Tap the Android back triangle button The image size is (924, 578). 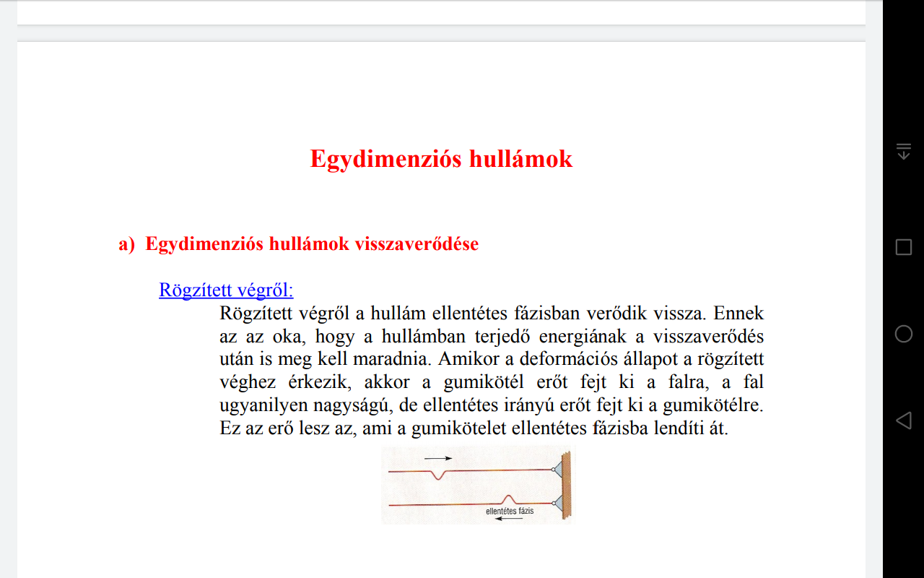(903, 420)
